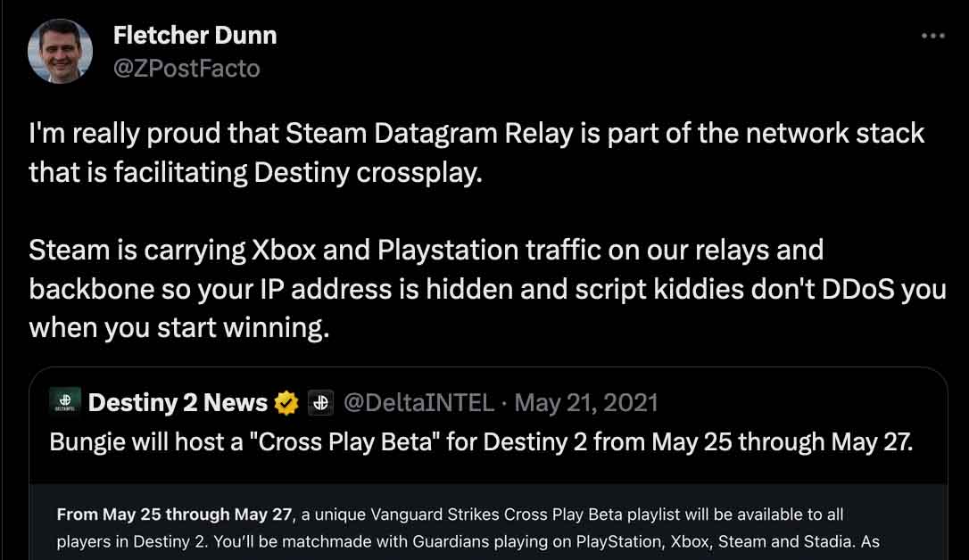Viewport: 969px width, 560px height.
Task: Click the "when you start winning" line
Action: 179,328
